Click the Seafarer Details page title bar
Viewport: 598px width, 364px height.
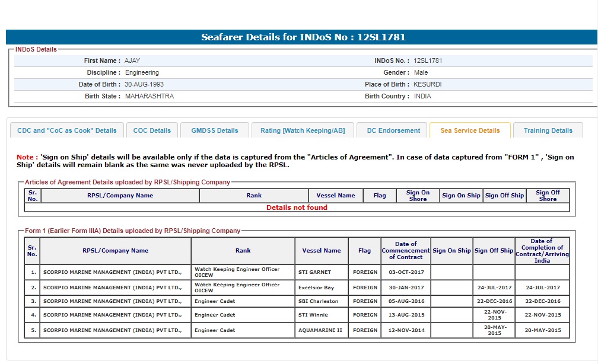303,37
